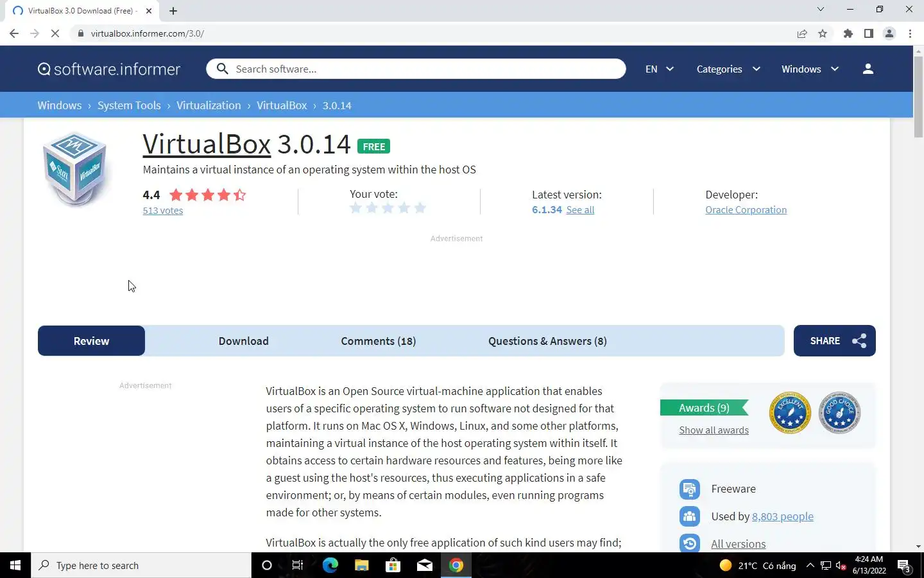Open the See all versions link

coord(580,210)
